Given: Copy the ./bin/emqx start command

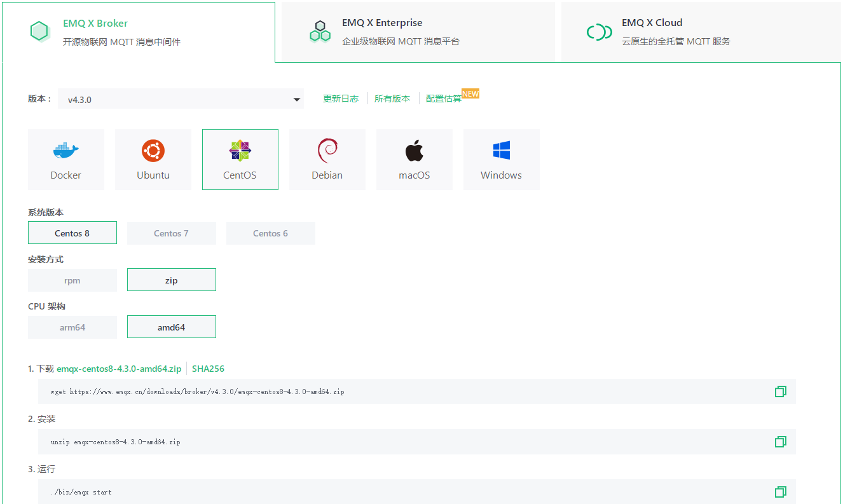Looking at the screenshot, I should pos(781,492).
